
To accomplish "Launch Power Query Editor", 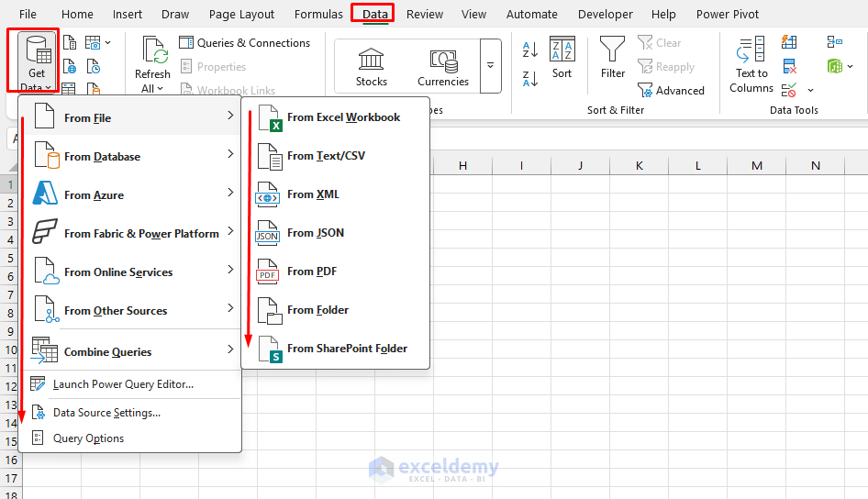I will 130,384.
